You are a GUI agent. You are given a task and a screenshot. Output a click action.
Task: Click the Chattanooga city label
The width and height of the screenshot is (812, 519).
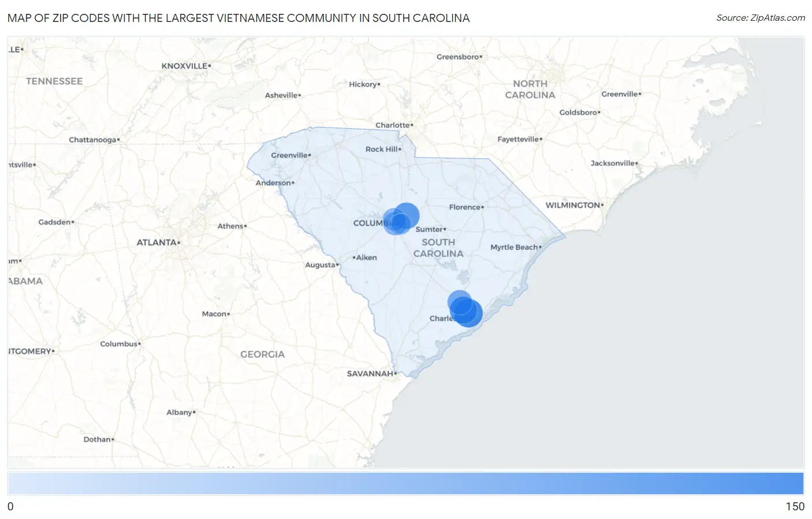click(x=92, y=140)
